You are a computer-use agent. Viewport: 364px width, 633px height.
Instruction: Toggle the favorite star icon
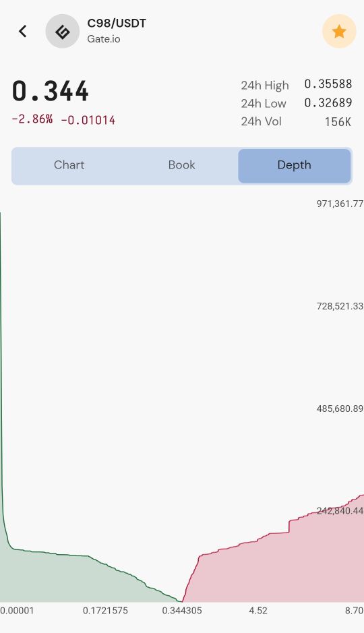coord(339,31)
